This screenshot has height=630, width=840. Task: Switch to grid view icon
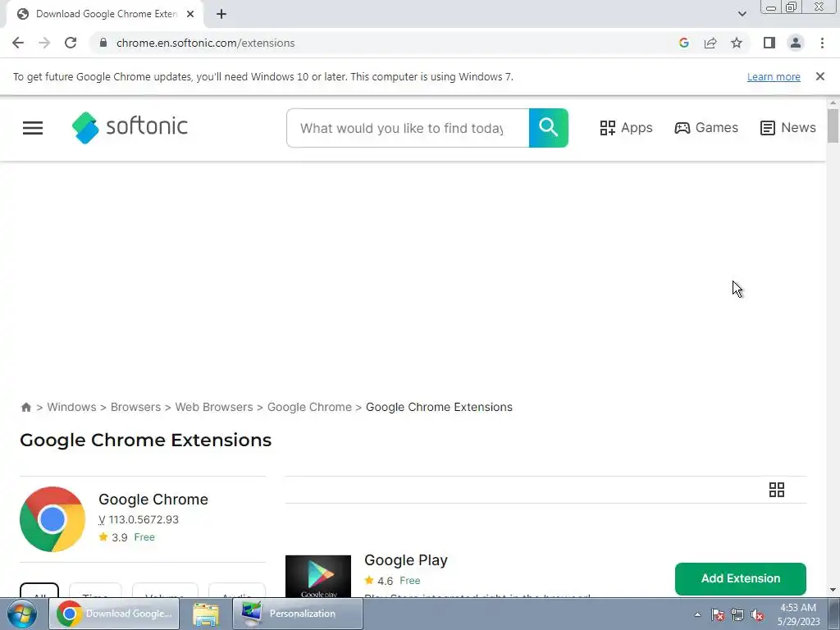776,490
